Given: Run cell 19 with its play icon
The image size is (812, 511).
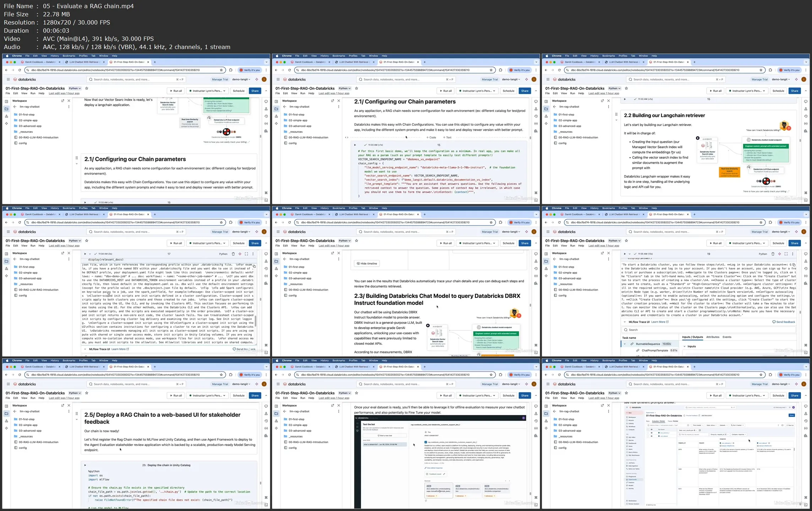Looking at the screenshot, I should pos(625,254).
